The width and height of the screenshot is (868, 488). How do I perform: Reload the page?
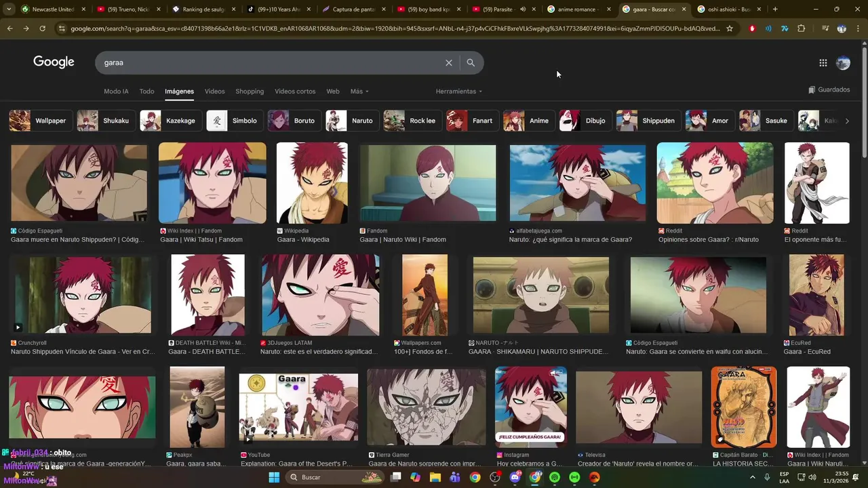42,28
